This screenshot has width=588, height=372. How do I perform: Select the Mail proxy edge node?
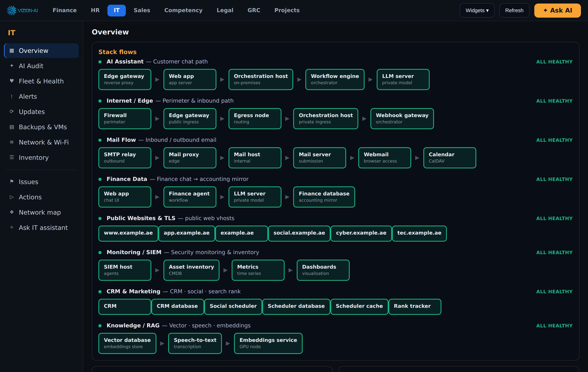coord(190,158)
